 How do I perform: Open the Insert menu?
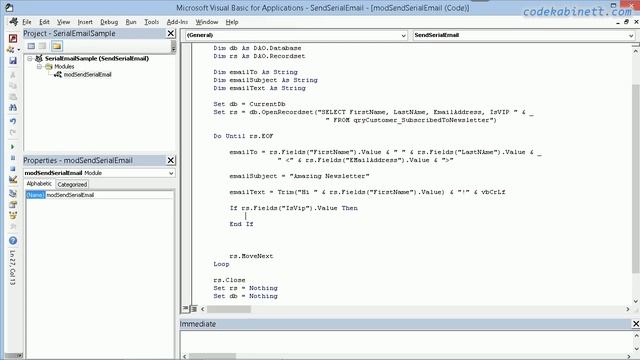(85, 22)
